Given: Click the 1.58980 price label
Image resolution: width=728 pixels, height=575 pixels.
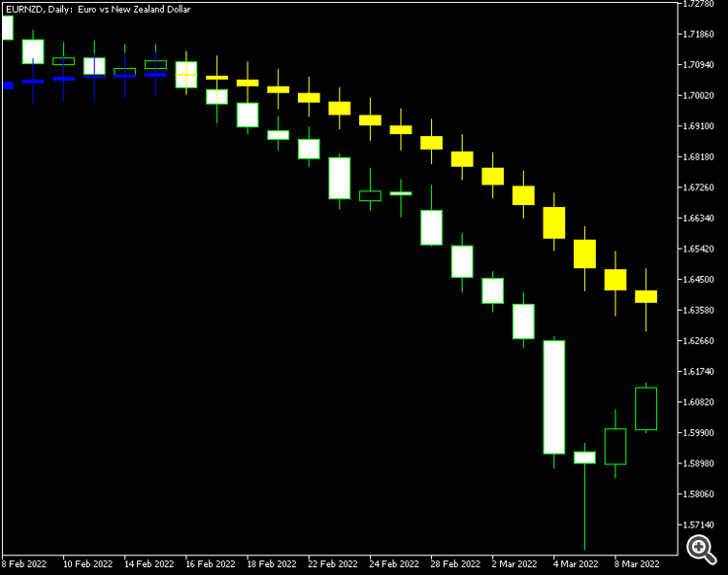Looking at the screenshot, I should [x=699, y=463].
